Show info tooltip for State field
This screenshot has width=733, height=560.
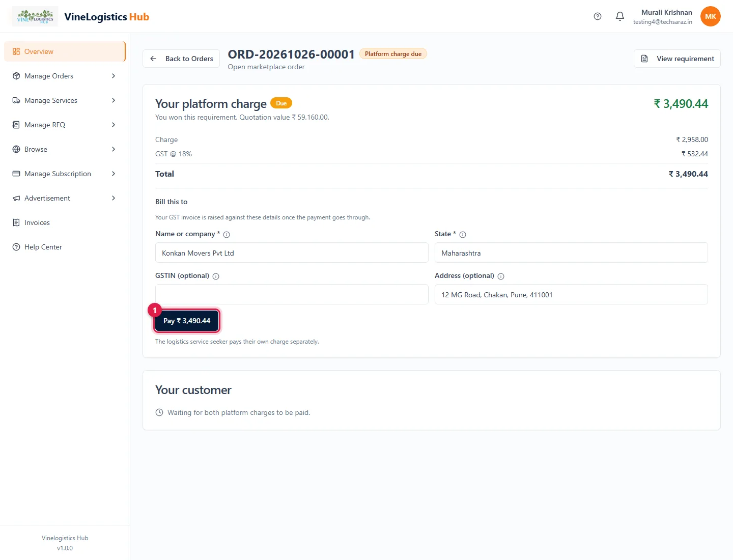[463, 235]
